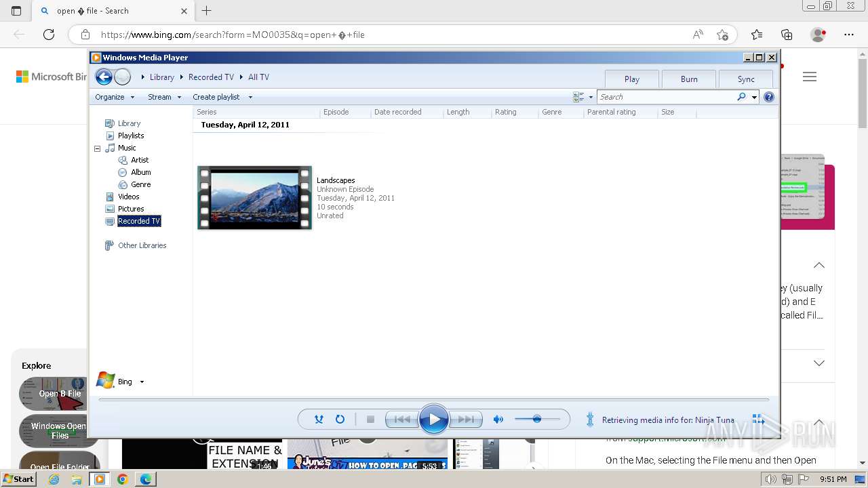The image size is (868, 488).
Task: Open the new tab button in browser
Action: pos(207,11)
